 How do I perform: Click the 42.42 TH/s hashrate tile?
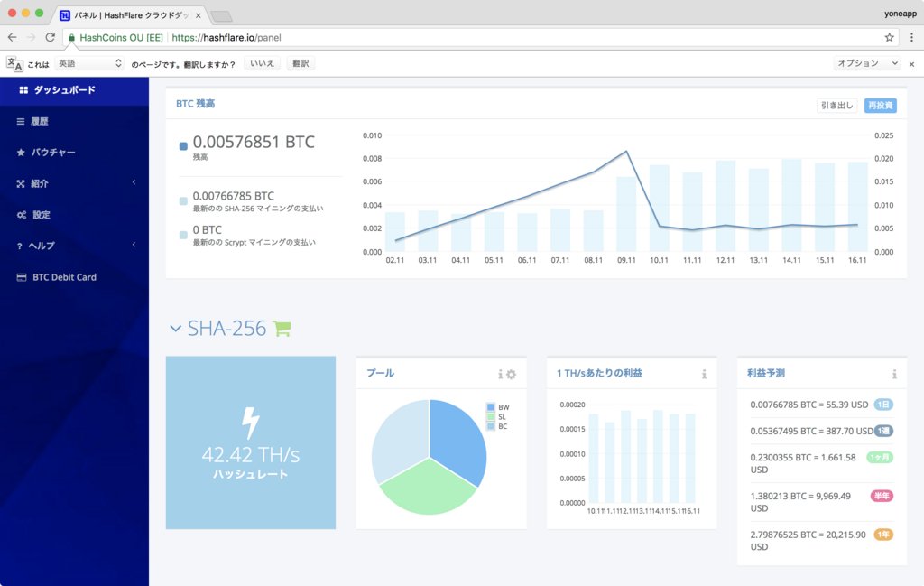tap(251, 442)
